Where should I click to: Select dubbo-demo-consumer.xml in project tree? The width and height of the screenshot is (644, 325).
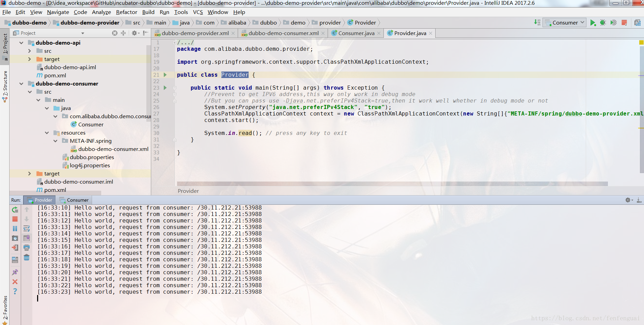(113, 149)
